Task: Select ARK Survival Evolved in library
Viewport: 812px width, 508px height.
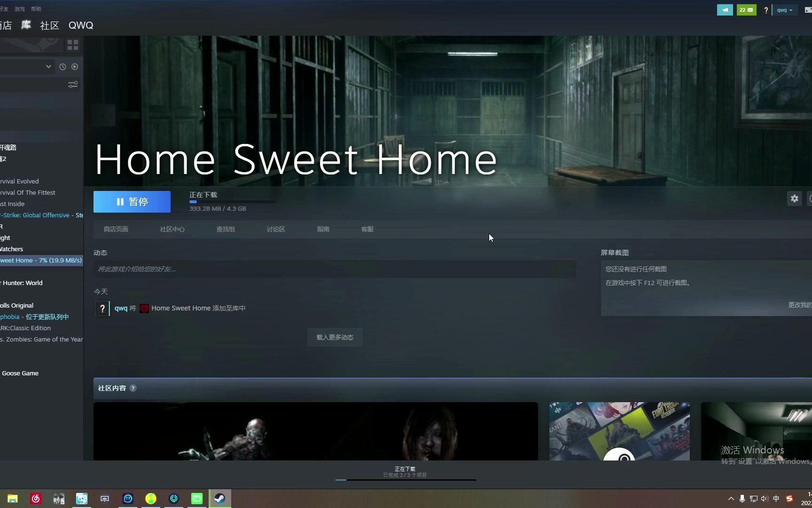Action: pyautogui.click(x=41, y=181)
